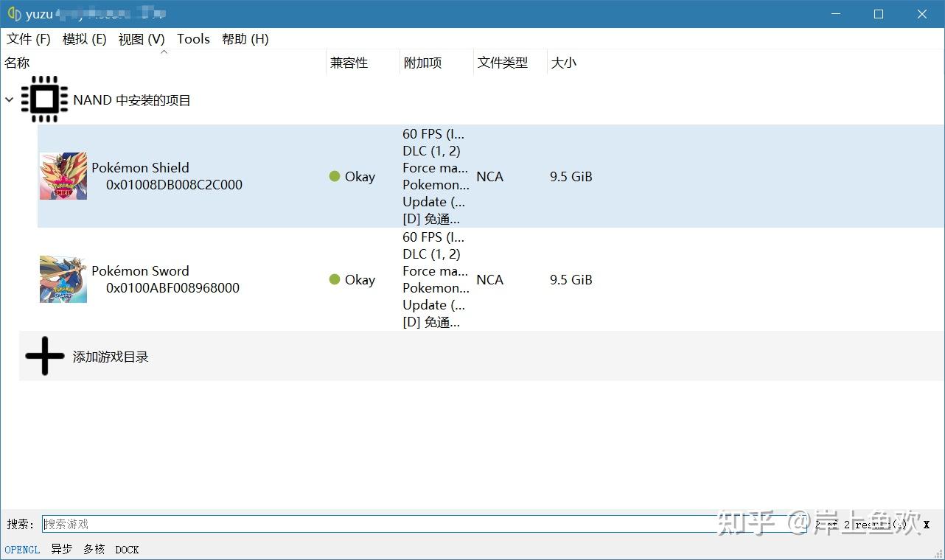Toggle the OPENGL renderer status button
The image size is (945, 560).
click(22, 550)
